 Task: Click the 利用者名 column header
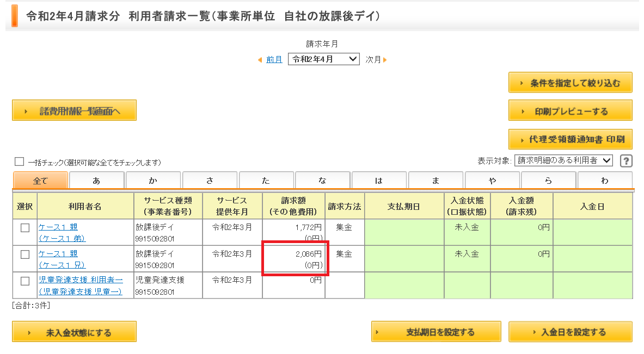85,206
